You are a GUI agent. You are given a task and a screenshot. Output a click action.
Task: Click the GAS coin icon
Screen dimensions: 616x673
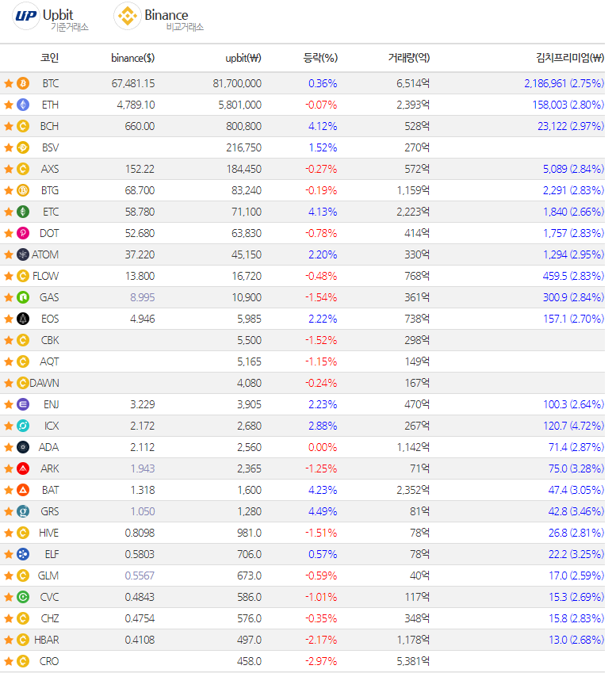[x=23, y=297]
